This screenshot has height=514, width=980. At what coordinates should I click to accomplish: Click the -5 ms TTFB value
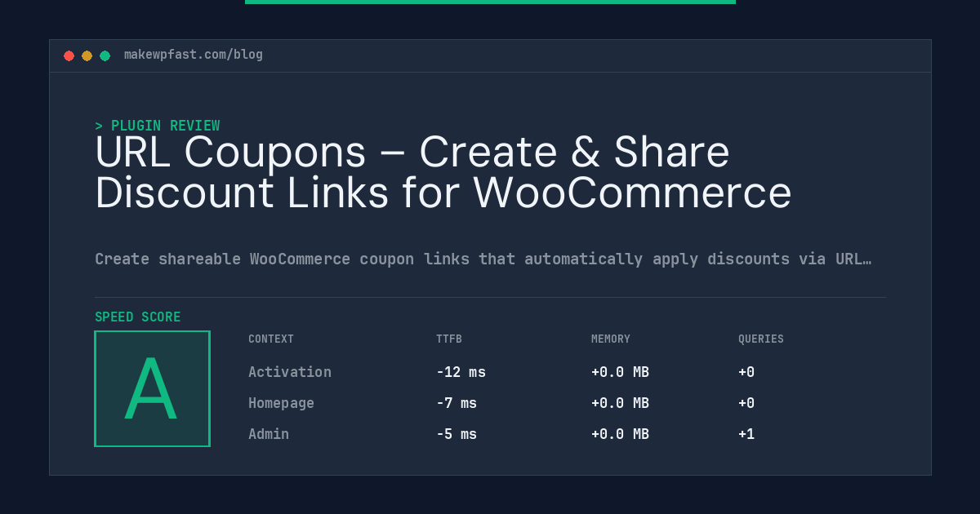tap(457, 434)
